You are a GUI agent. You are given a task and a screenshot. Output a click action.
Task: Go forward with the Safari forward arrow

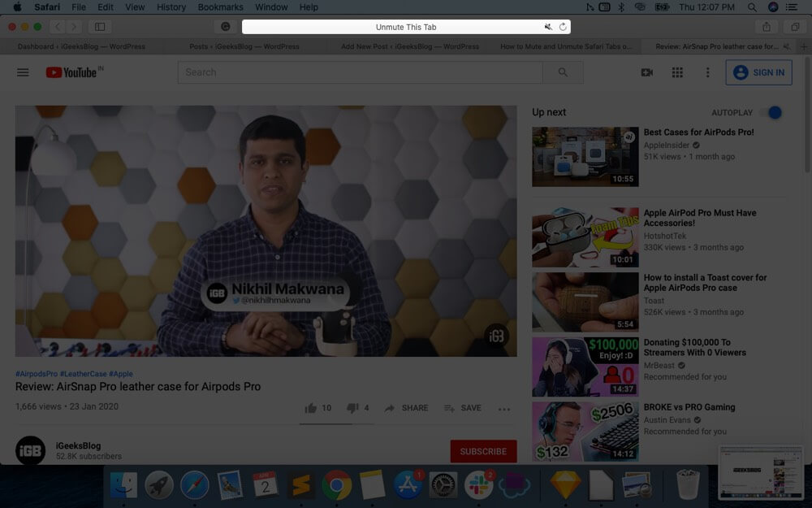pos(74,27)
